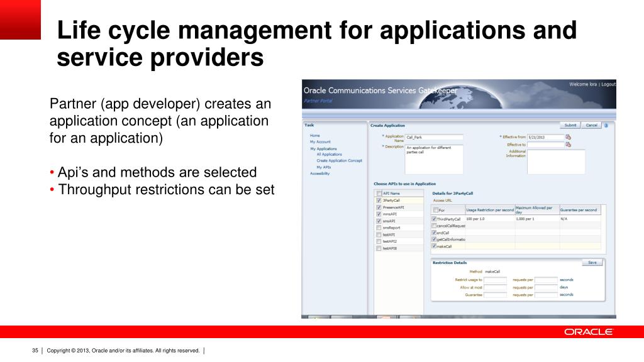Click the Restrict usage to requests field
Viewport: 644px width, 362px height.
496,280
